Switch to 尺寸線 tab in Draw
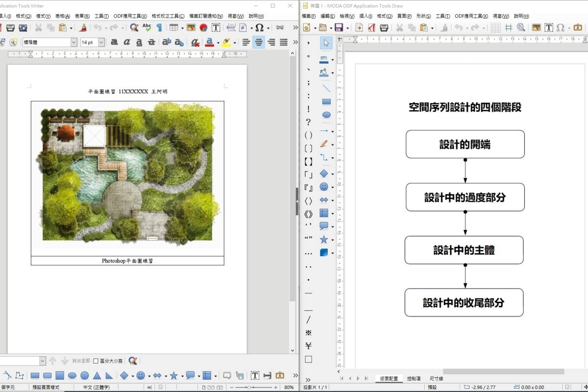588x392 pixels. click(437, 379)
